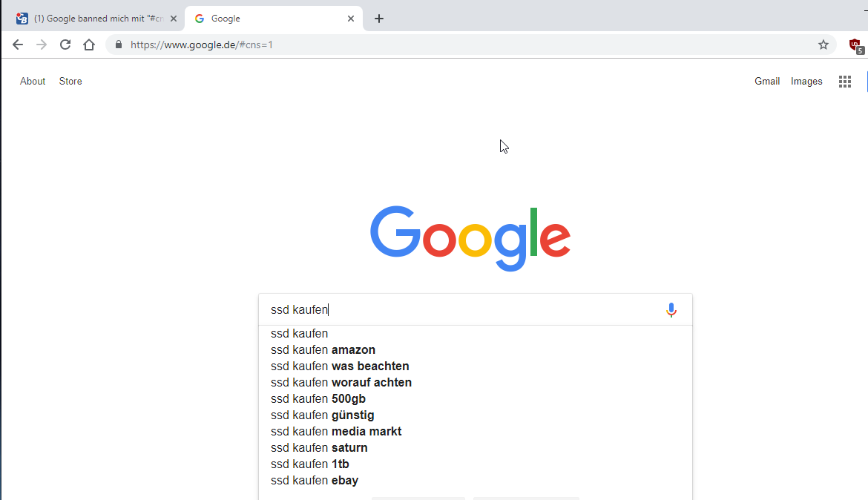The width and height of the screenshot is (868, 500).
Task: Reload the page with the refresh icon
Action: click(x=65, y=45)
